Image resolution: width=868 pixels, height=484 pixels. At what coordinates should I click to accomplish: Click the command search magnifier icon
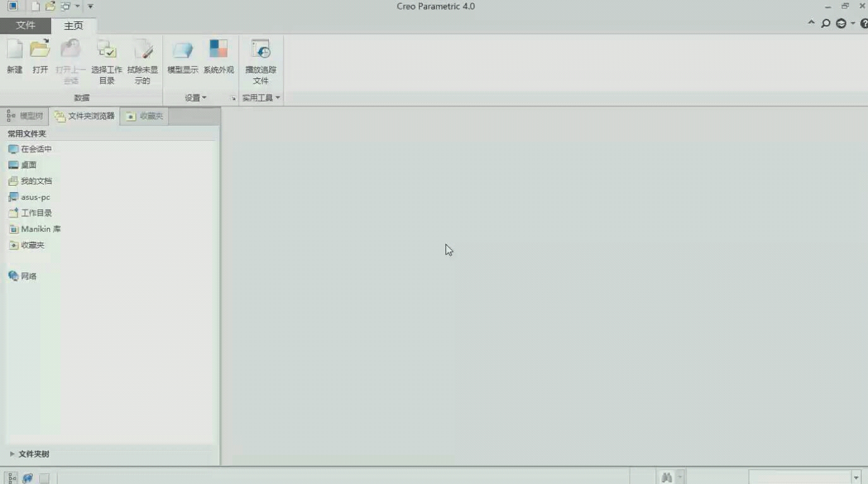826,23
